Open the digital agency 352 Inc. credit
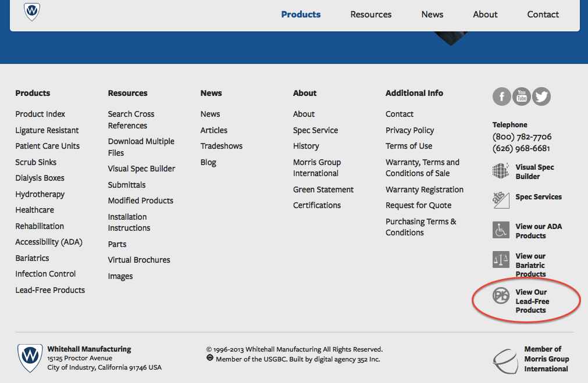Screen dimensions: 588x383 point(347,359)
